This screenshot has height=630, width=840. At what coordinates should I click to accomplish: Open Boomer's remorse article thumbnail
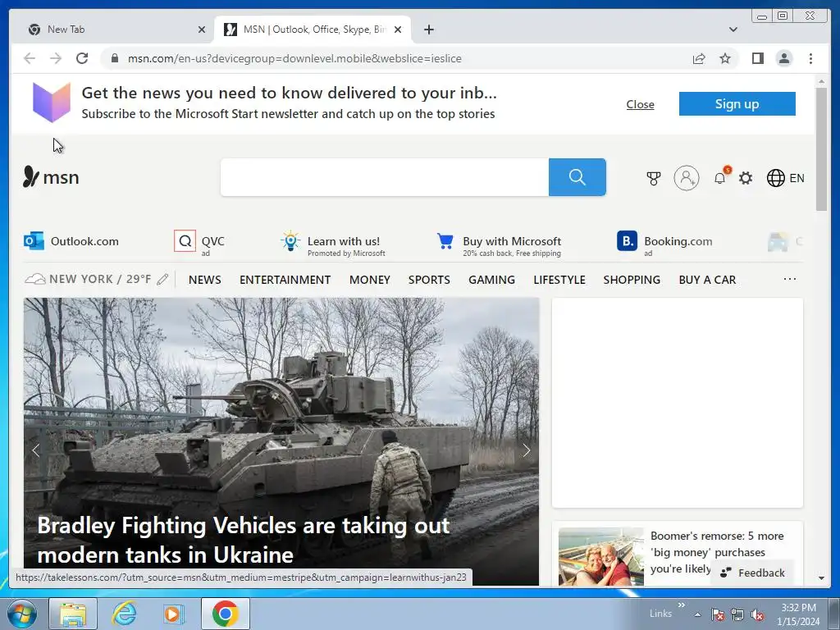click(601, 557)
